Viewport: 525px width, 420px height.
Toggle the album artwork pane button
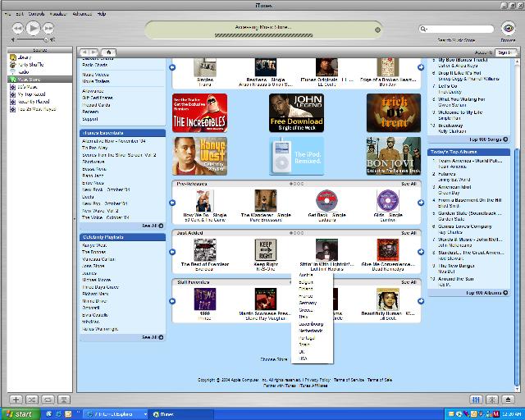point(64,399)
